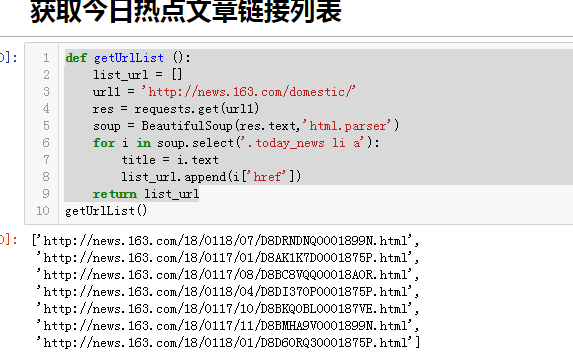Click line number 1 in code gutter
Image resolution: width=573 pixels, height=361 pixels.
pos(46,58)
